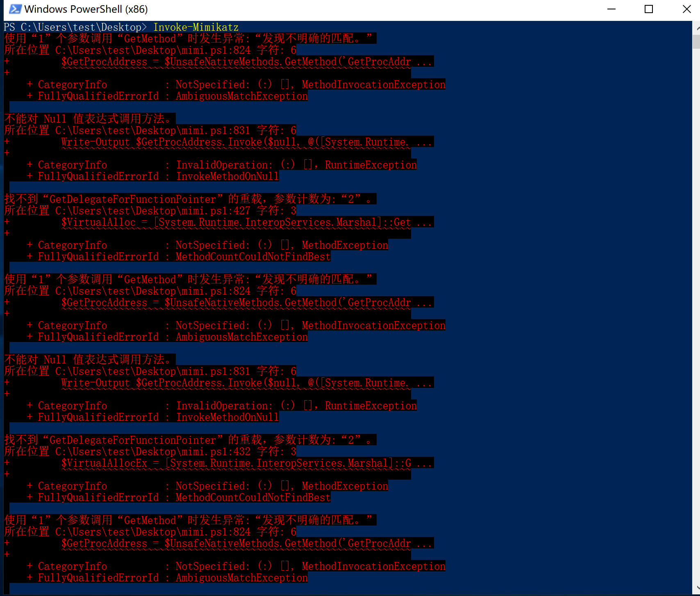Click the first InvokeMethodOnNull error ID

click(227, 177)
